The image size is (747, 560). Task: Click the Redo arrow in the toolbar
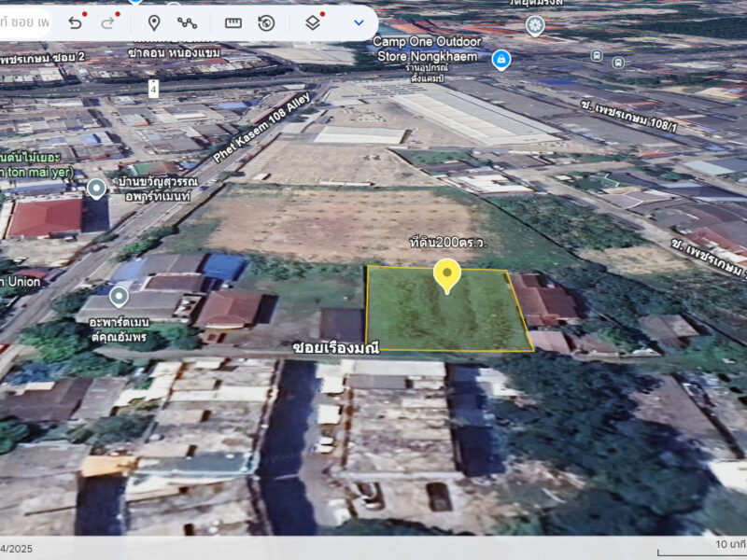(x=108, y=22)
